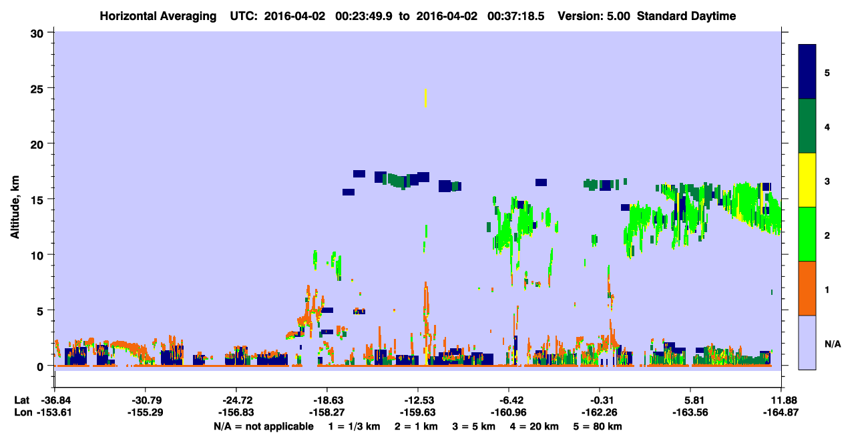
Task: Click the latitude value -18.63
Action: pyautogui.click(x=327, y=400)
